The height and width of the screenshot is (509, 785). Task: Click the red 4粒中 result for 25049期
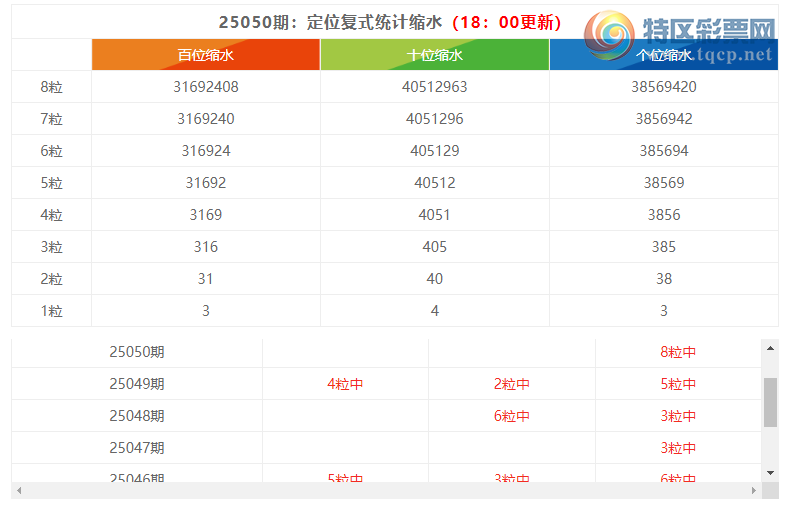345,384
